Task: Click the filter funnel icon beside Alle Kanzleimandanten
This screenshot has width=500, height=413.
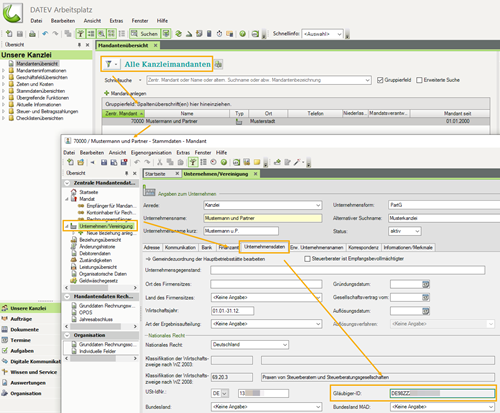Action: tap(109, 64)
